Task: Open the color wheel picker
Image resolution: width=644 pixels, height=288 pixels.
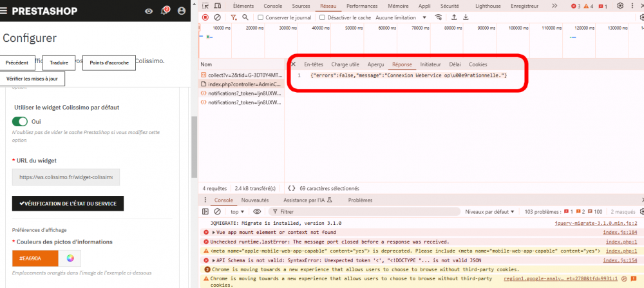Action: coord(70,258)
